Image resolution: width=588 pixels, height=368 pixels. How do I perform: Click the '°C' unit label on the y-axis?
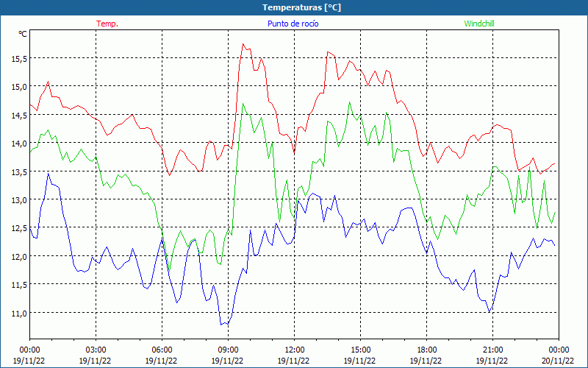tap(23, 34)
